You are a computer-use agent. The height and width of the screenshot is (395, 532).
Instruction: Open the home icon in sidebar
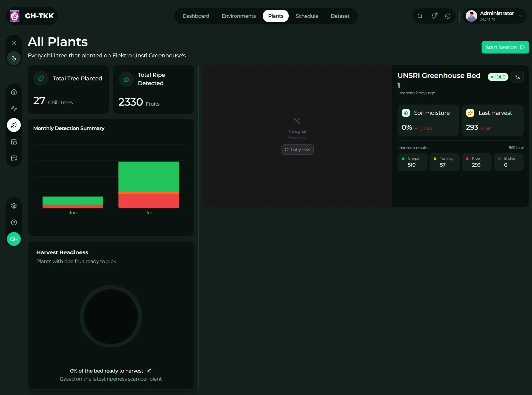click(14, 92)
